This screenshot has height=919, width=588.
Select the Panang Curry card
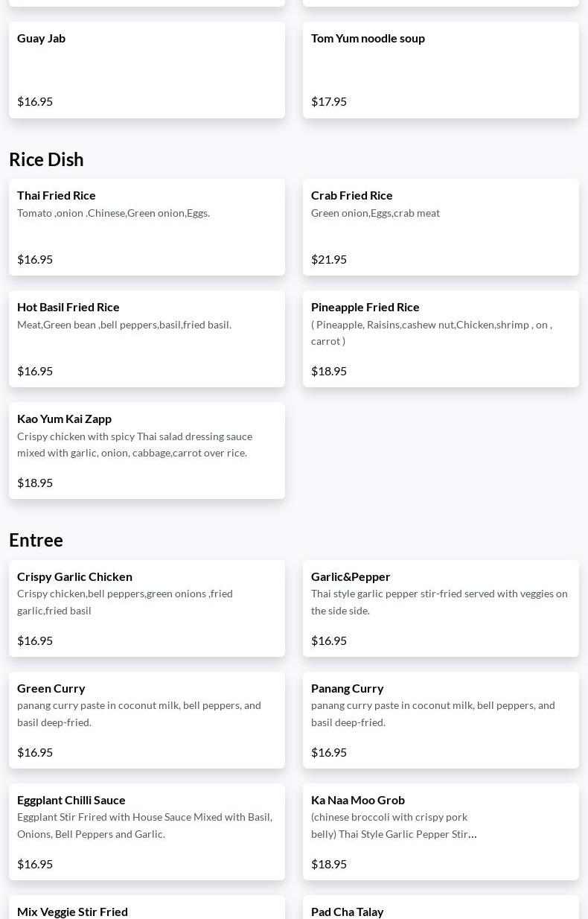pos(441,720)
